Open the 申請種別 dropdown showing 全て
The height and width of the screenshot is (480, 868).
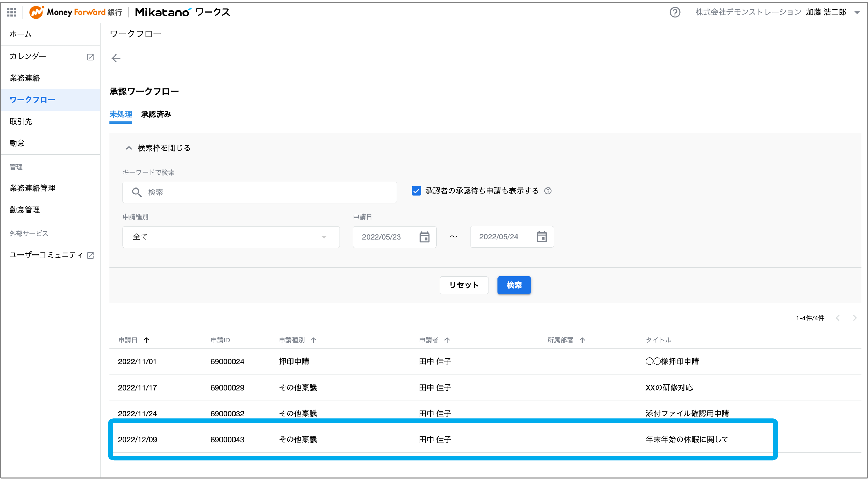pos(231,237)
